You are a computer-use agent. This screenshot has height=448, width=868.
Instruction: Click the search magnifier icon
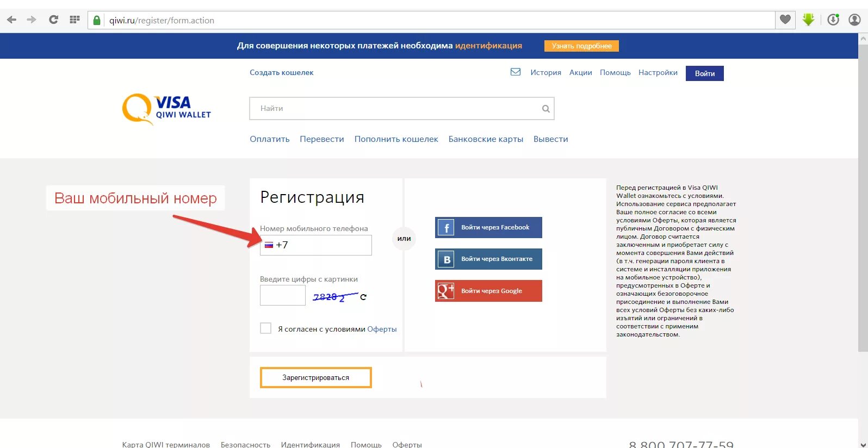pos(546,109)
